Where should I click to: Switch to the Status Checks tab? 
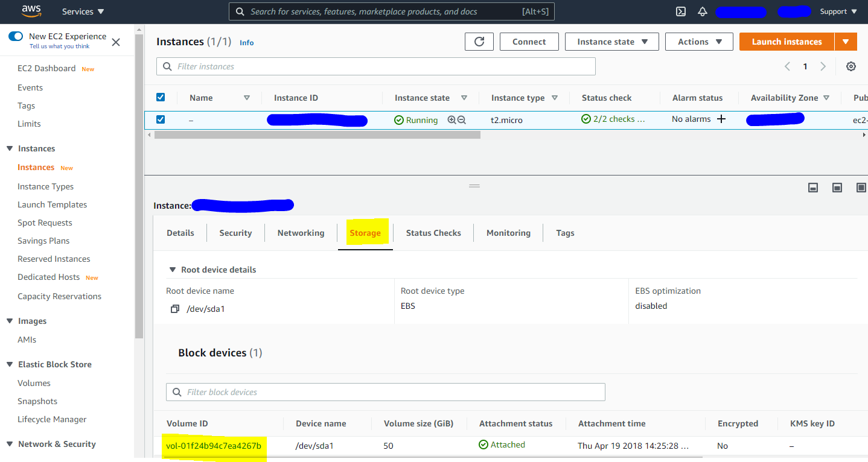433,233
